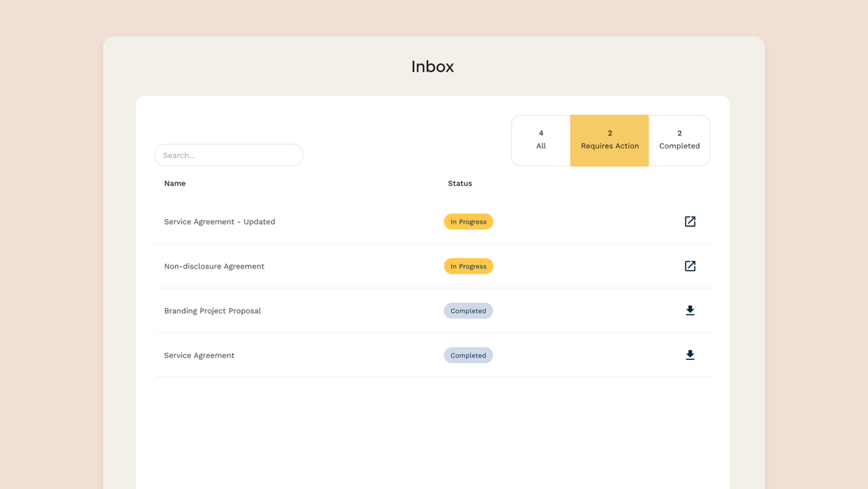Click the Completed status for Branding Project Proposal
The height and width of the screenshot is (489, 868).
coord(468,310)
